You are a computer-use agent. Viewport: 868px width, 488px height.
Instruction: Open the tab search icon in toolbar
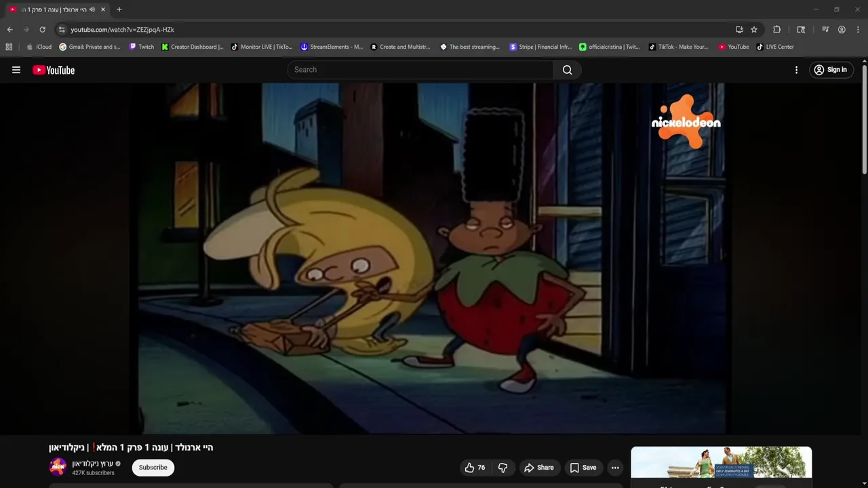click(801, 30)
